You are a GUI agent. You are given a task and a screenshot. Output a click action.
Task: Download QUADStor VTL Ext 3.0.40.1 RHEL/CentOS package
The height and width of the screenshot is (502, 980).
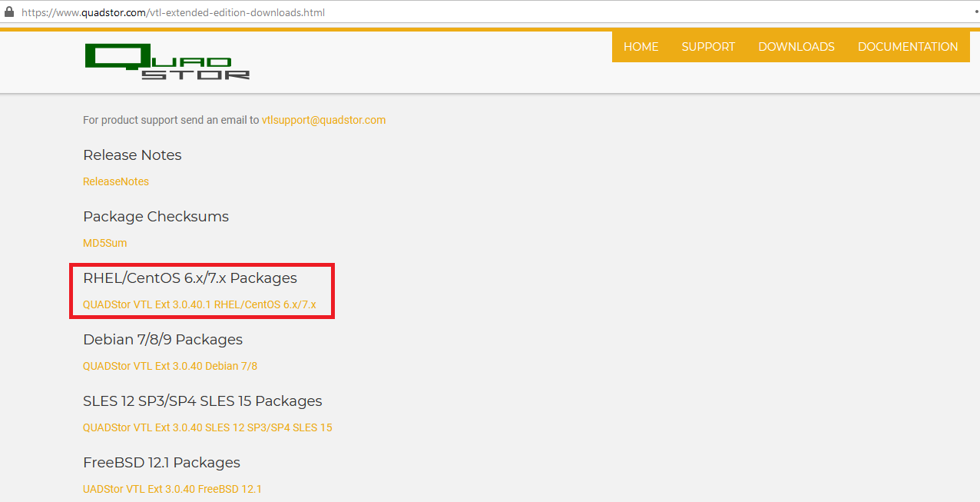[x=200, y=304]
